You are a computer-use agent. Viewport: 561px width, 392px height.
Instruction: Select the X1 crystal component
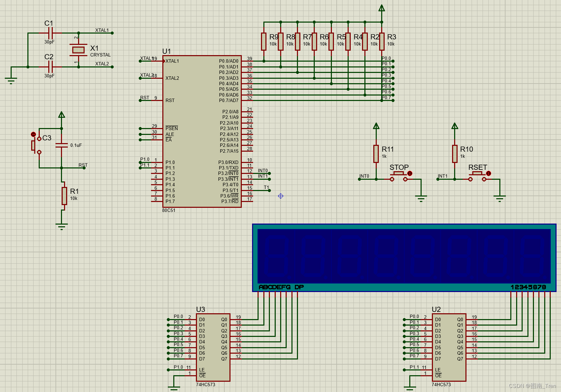coord(78,50)
